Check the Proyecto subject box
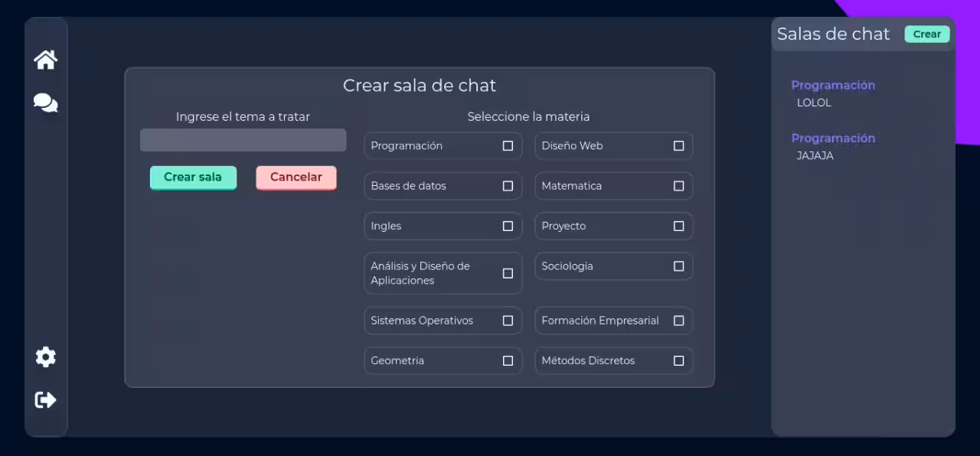The image size is (980, 456). click(678, 226)
